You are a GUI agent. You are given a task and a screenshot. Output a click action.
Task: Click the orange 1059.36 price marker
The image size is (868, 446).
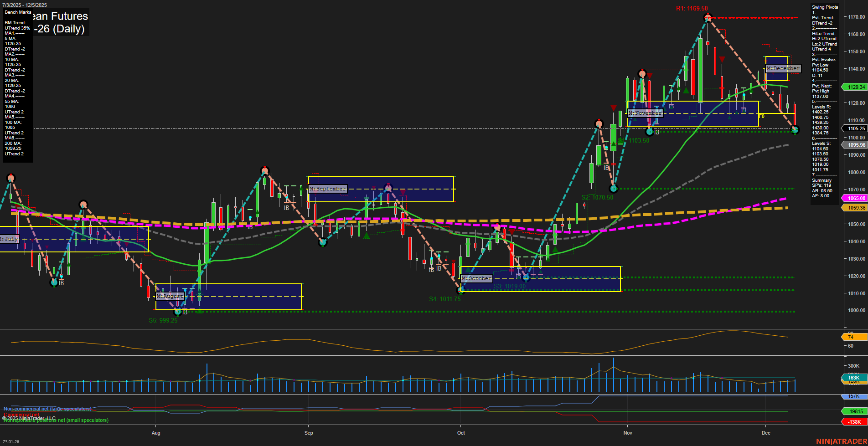tap(854, 207)
